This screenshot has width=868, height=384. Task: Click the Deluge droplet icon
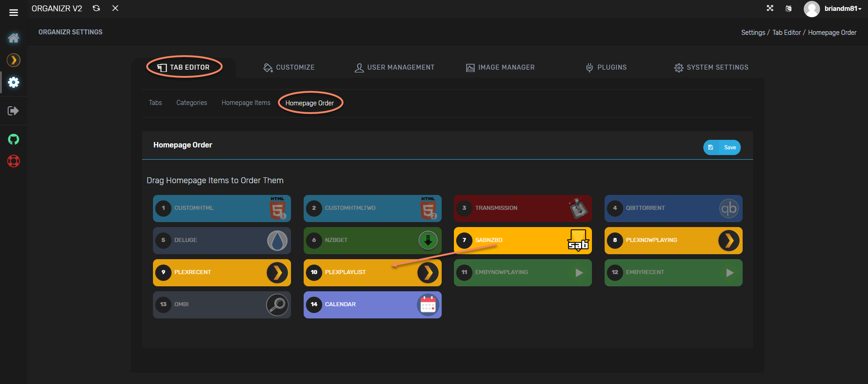(x=277, y=241)
